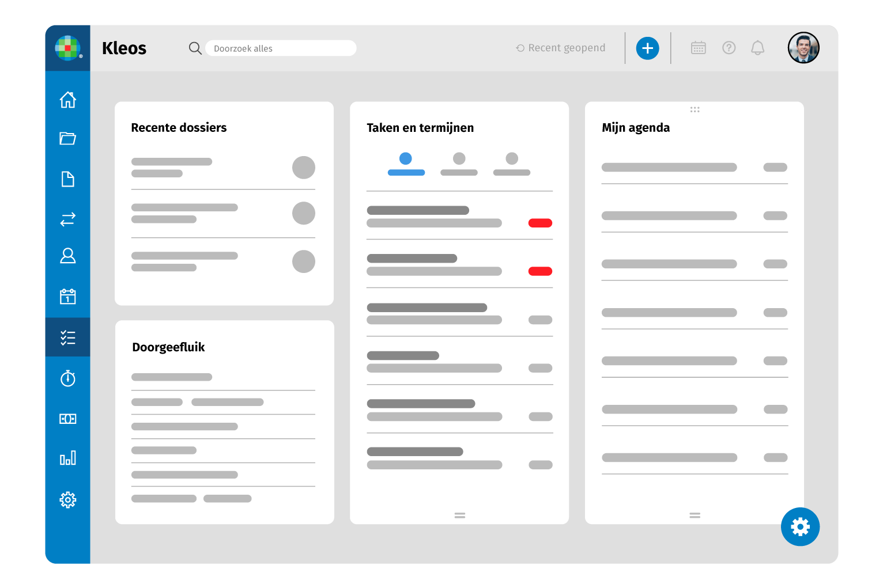Select the contacts person icon
This screenshot has height=588, width=883.
point(68,256)
